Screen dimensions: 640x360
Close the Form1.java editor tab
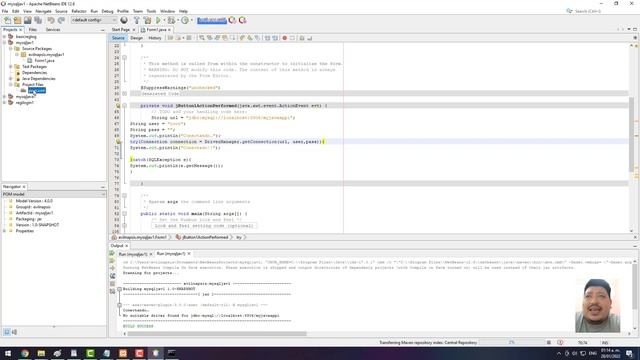(x=169, y=30)
